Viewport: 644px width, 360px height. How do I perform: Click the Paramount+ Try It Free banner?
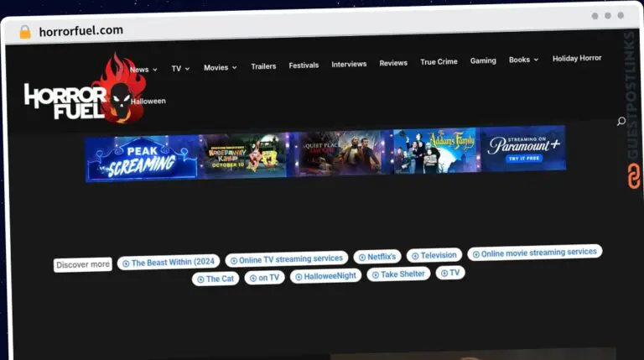coord(522,150)
